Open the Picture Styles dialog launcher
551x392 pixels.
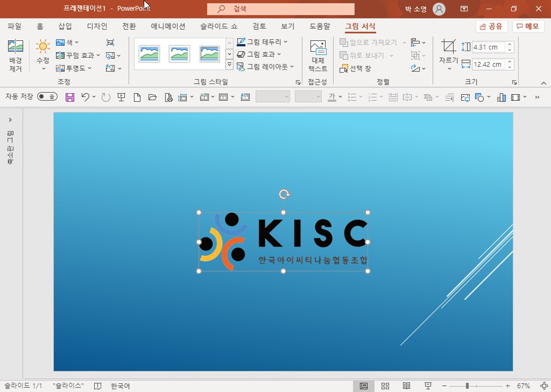point(298,83)
